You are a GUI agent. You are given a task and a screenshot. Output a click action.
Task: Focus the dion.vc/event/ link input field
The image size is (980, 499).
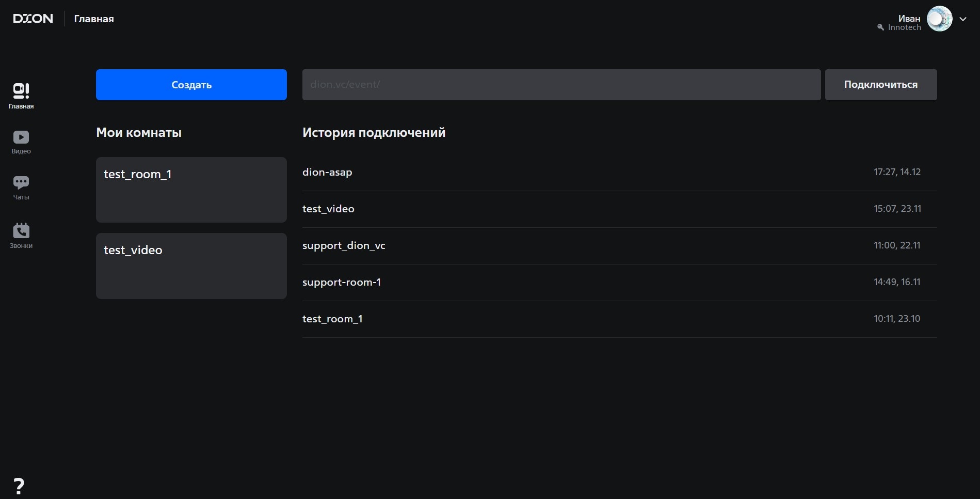pos(561,85)
